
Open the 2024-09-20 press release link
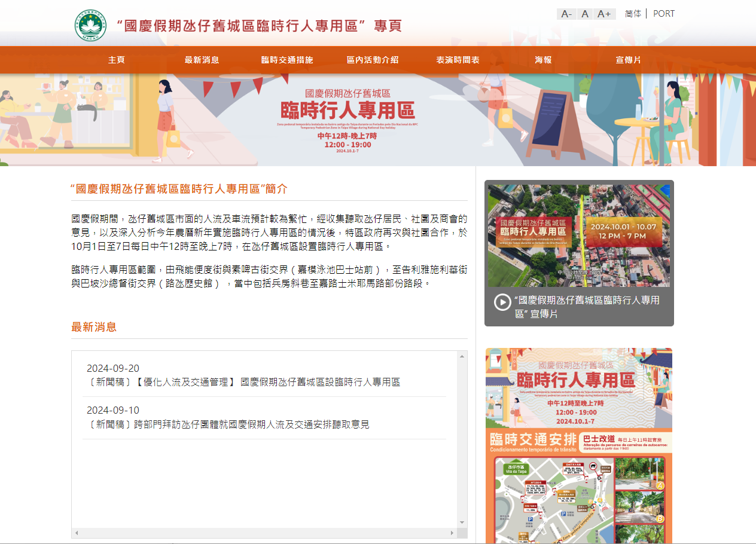[243, 383]
